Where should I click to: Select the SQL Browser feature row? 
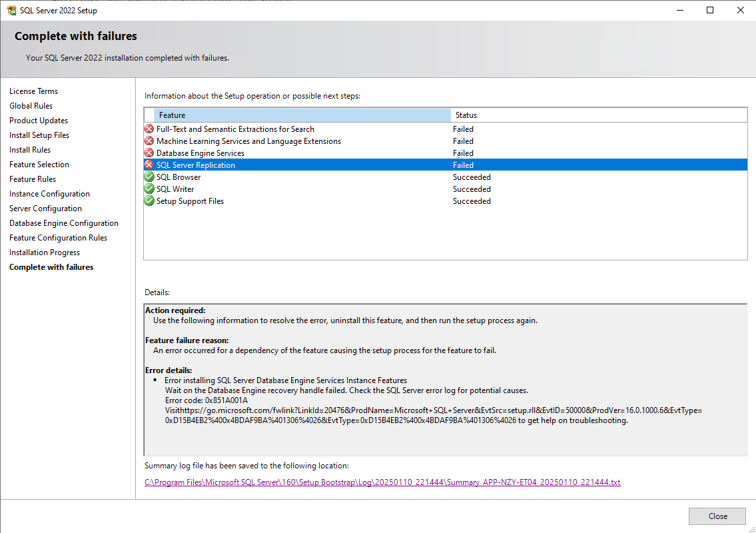[446, 177]
